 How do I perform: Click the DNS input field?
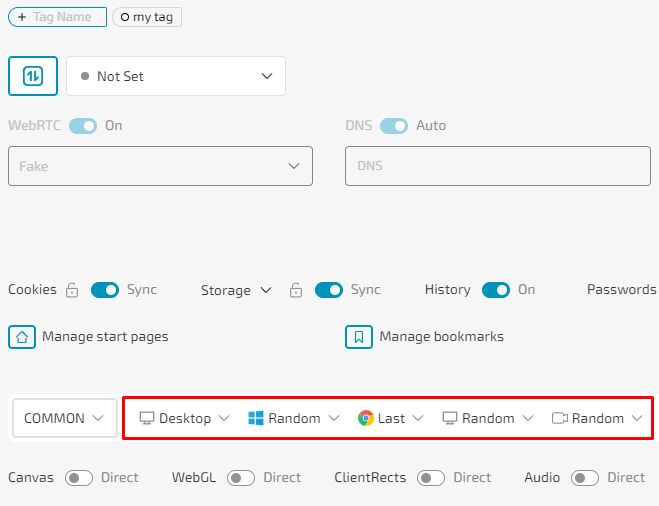point(498,166)
